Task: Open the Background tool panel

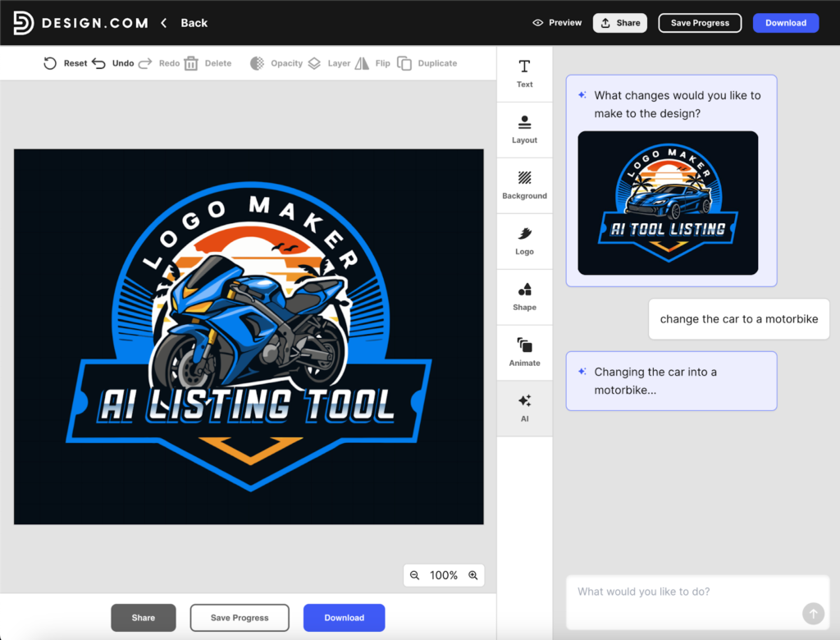Action: click(524, 185)
